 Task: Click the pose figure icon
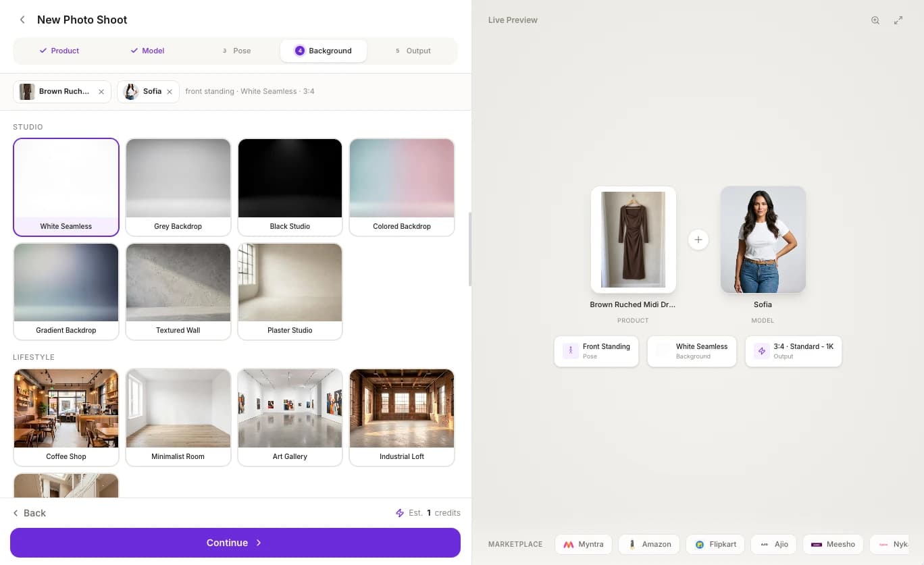coord(571,351)
